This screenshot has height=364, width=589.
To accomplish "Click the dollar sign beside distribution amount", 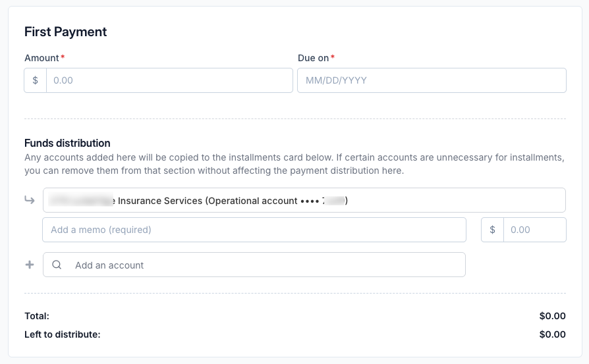I will coord(492,230).
